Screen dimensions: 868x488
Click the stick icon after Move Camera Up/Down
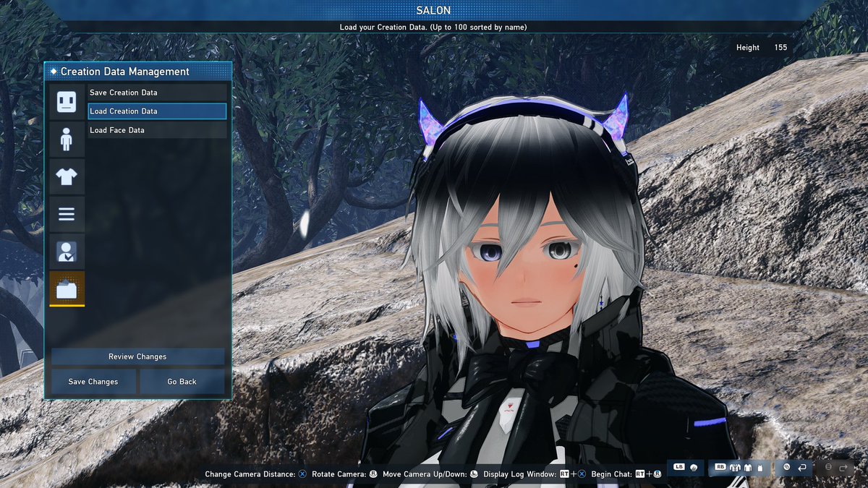474,474
